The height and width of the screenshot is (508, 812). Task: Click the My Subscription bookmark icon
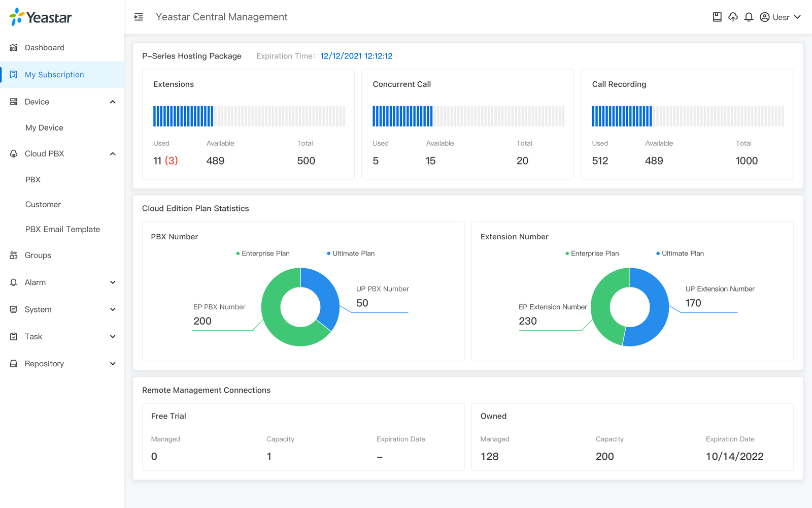[14, 75]
